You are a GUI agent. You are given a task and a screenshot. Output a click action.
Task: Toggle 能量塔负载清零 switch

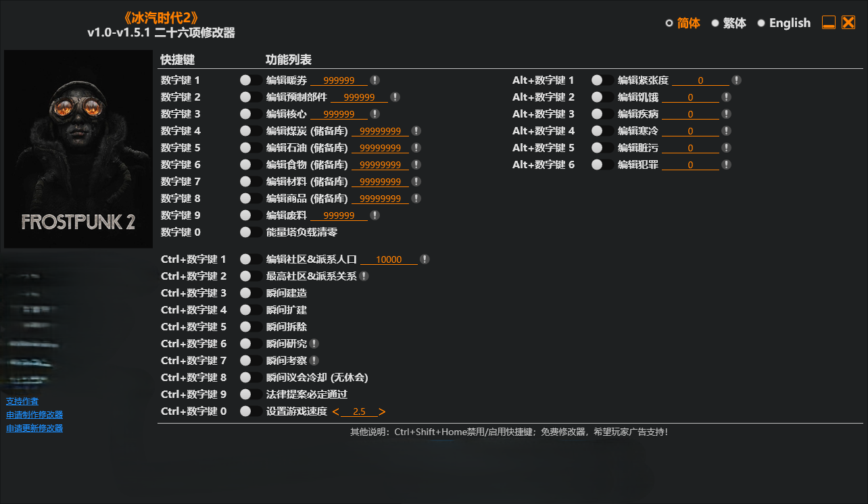pyautogui.click(x=251, y=232)
